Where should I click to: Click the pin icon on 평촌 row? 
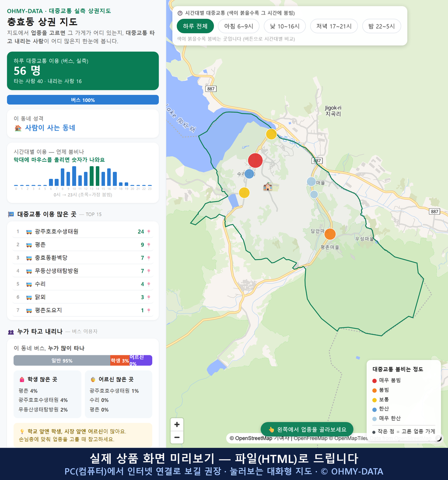149,245
